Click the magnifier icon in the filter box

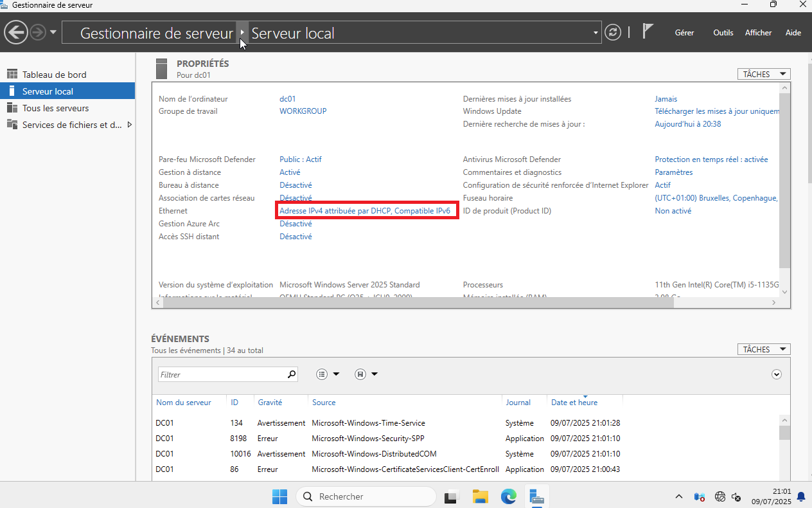(x=292, y=374)
